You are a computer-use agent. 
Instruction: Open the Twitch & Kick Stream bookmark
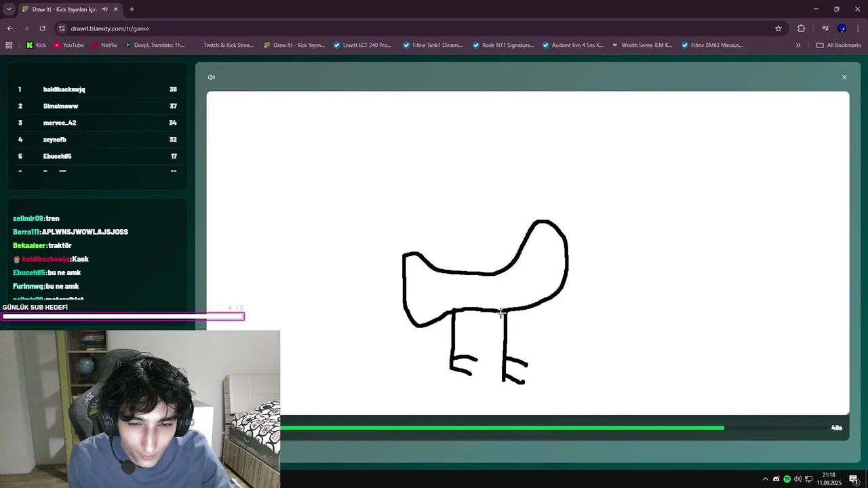(223, 45)
